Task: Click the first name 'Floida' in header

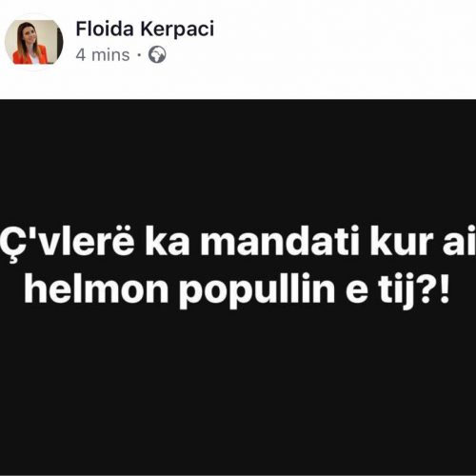Action: pyautogui.click(x=105, y=29)
